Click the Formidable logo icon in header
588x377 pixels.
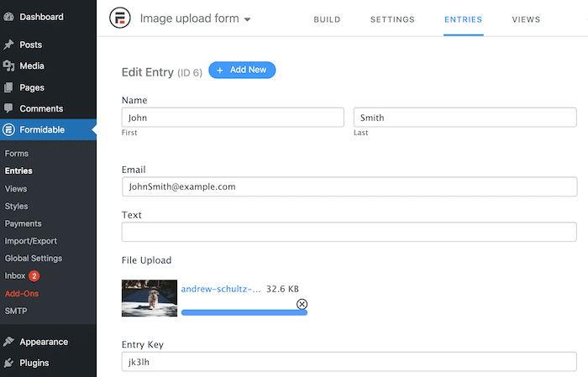pyautogui.click(x=120, y=18)
